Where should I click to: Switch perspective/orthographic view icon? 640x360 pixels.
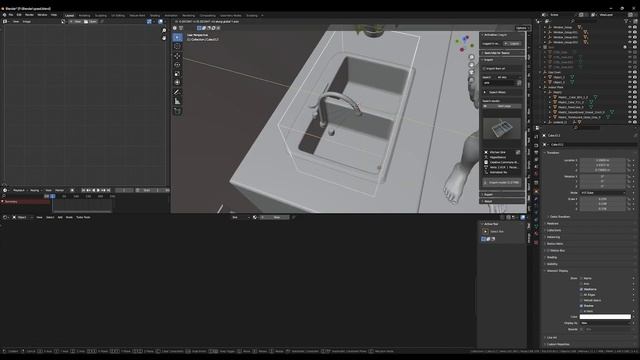[x=471, y=80]
